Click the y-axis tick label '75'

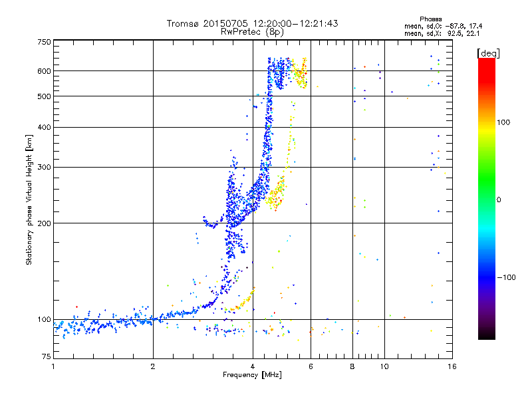(47, 356)
